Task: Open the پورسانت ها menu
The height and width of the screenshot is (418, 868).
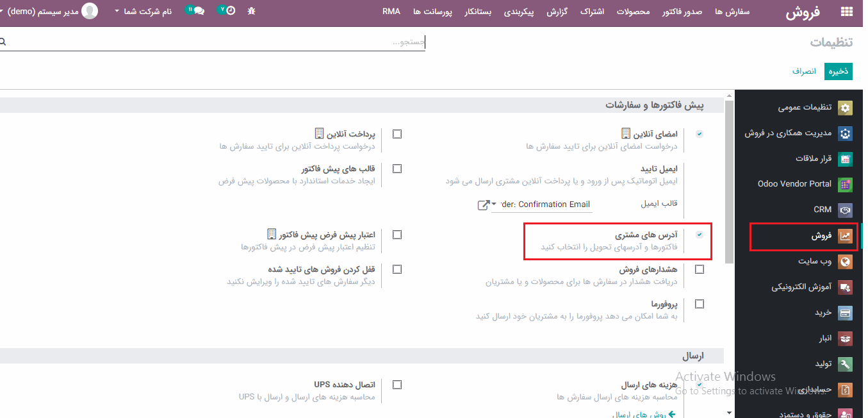Action: click(x=432, y=12)
